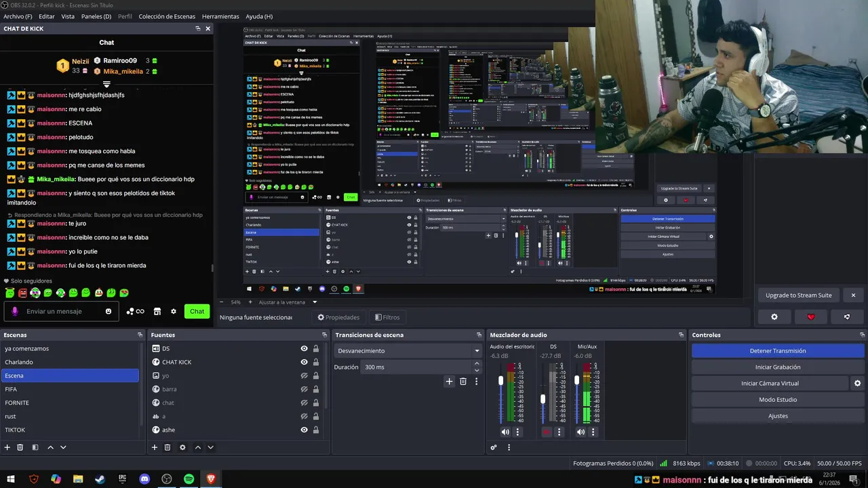Open Desvanecimiento transition dropdown

tap(408, 351)
